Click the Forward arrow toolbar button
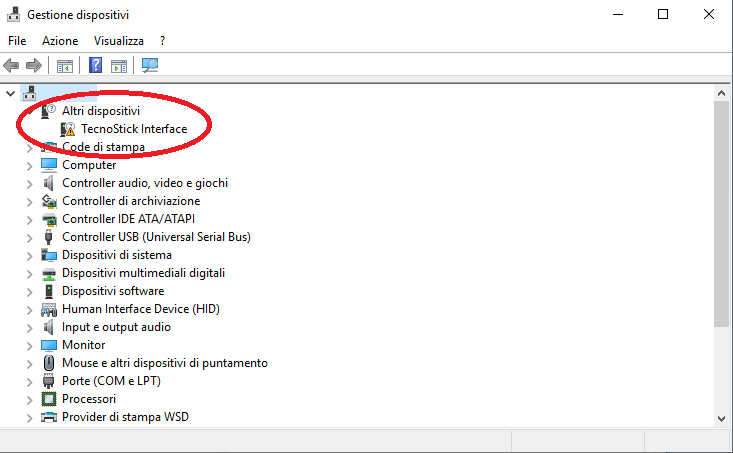Image resolution: width=733 pixels, height=453 pixels. click(x=34, y=65)
